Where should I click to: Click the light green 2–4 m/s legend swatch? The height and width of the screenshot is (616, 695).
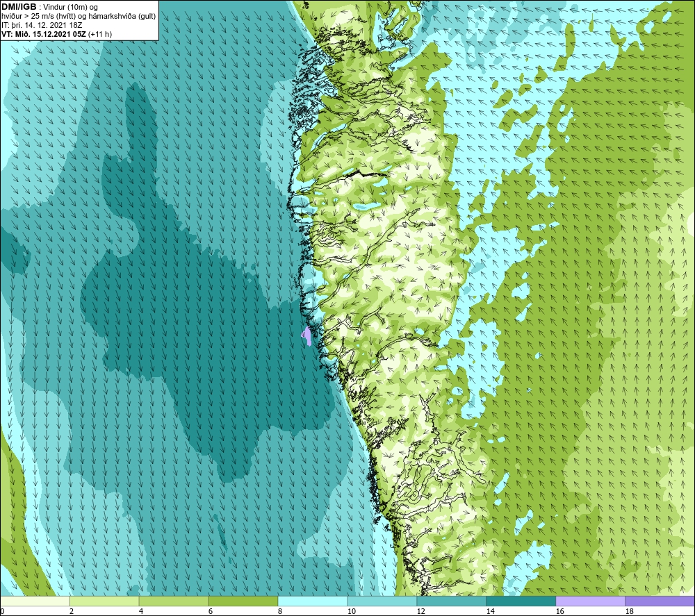(104, 601)
